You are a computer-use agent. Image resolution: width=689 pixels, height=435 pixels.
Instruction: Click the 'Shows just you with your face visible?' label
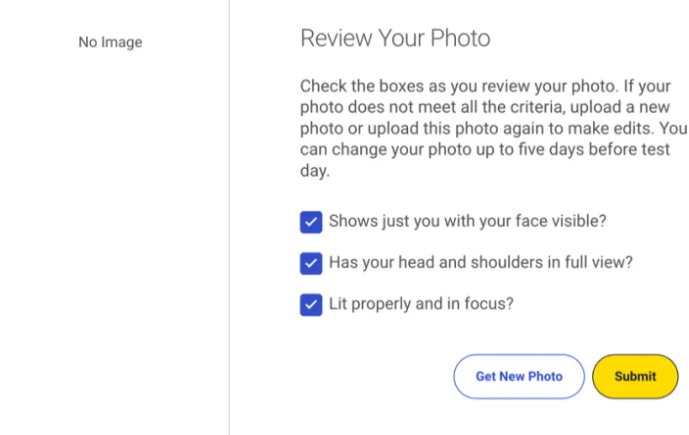pos(467,221)
